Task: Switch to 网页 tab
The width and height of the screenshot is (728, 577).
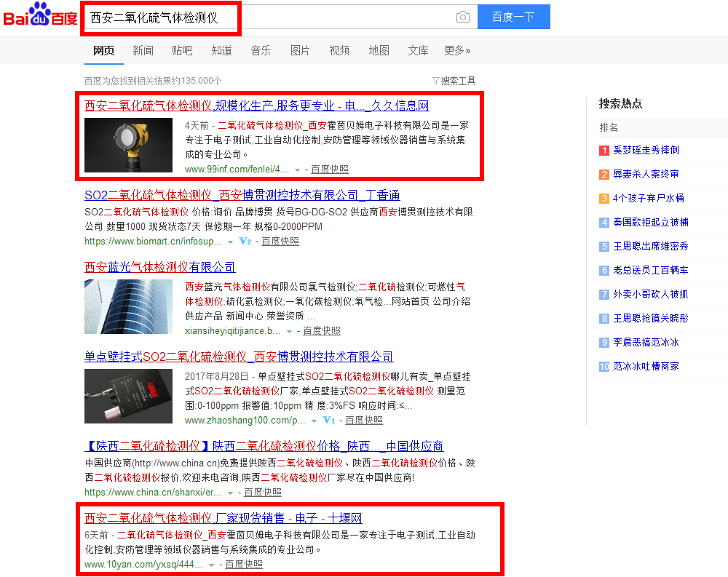Action: click(x=103, y=50)
